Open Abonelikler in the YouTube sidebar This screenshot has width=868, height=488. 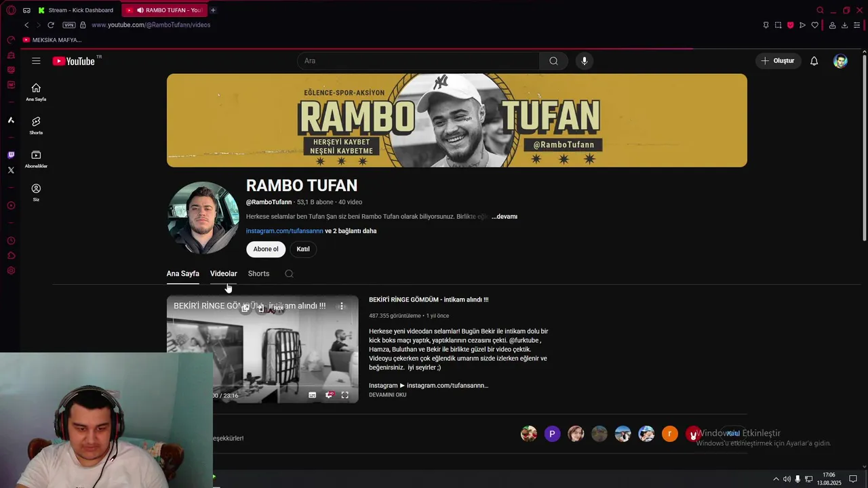click(36, 159)
